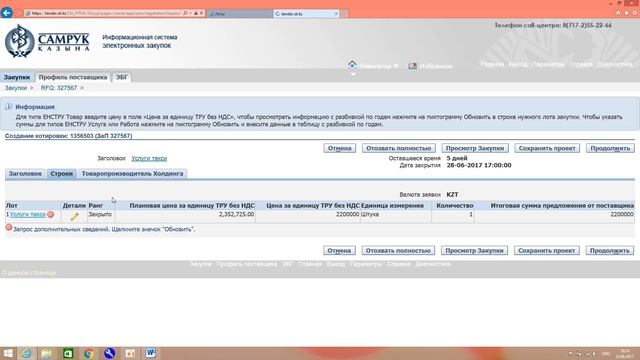Click the bottom Отмена button
640x360 pixels.
pos(339,250)
